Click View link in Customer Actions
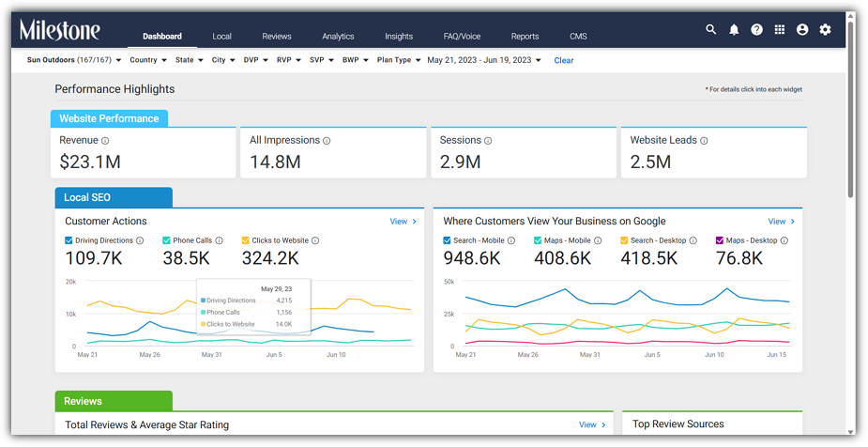Viewport: 868px width, 447px height. 403,221
